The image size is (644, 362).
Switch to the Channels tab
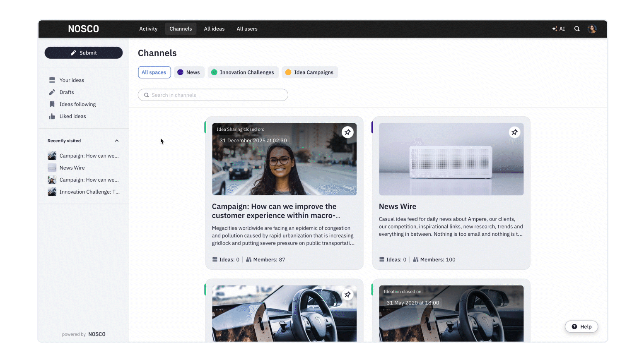[x=181, y=29]
